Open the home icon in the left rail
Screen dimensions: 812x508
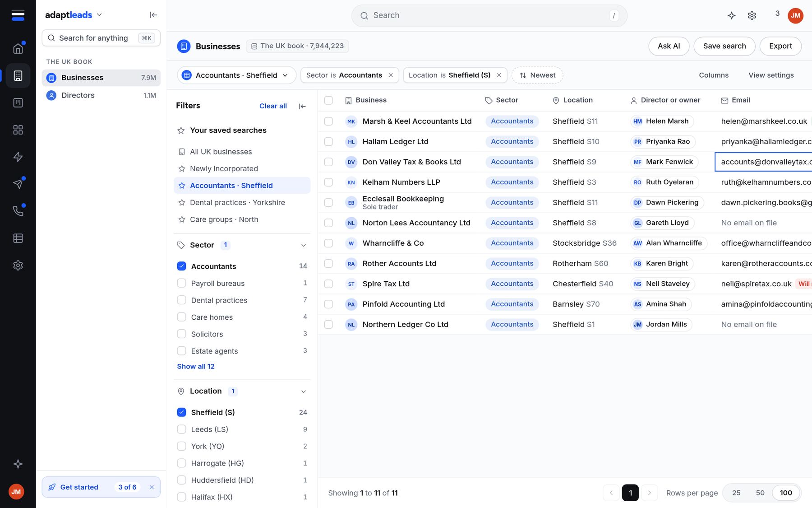(x=18, y=48)
